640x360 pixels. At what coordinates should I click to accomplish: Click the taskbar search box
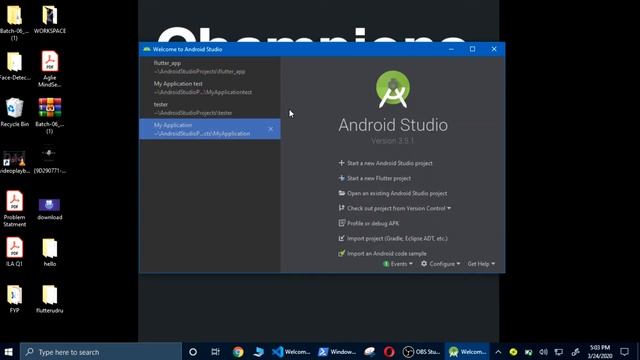click(x=101, y=351)
